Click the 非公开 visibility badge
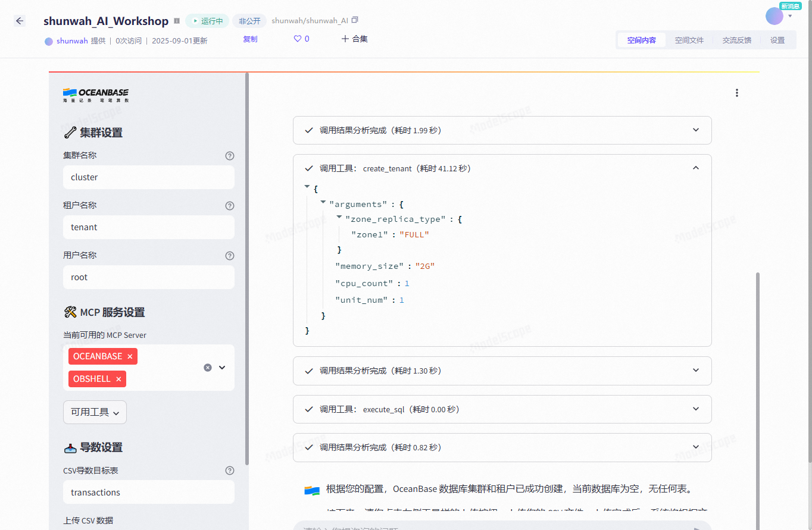 tap(249, 21)
